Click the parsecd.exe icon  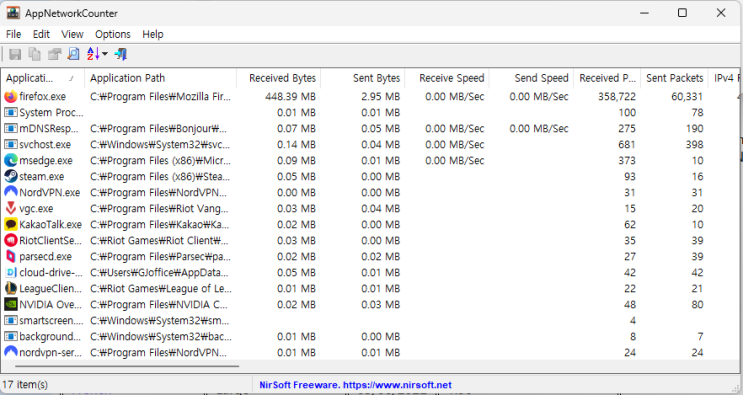11,257
